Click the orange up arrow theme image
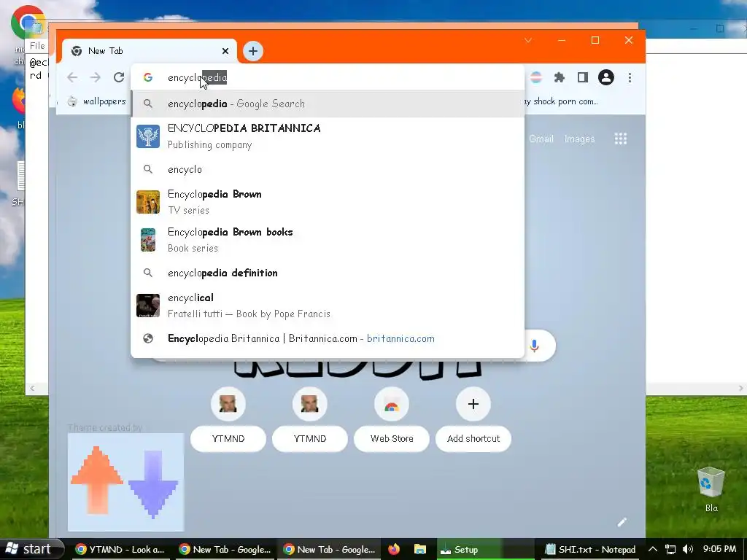 click(97, 480)
